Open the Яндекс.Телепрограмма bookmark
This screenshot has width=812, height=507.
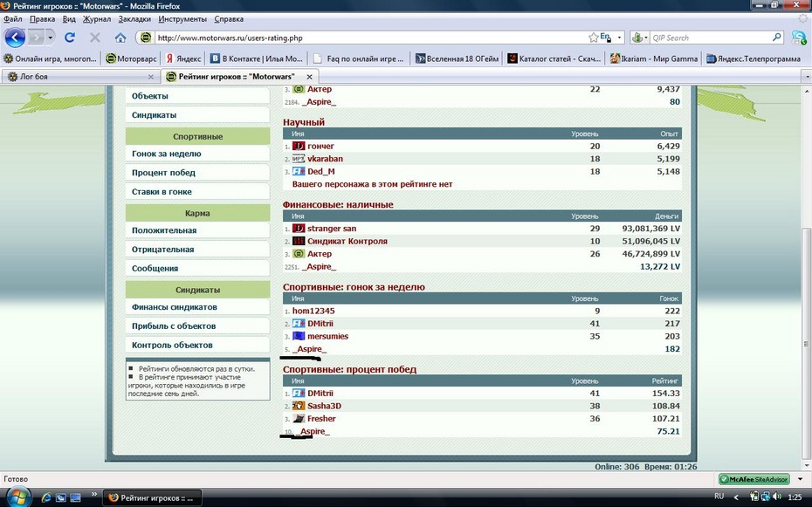754,58
